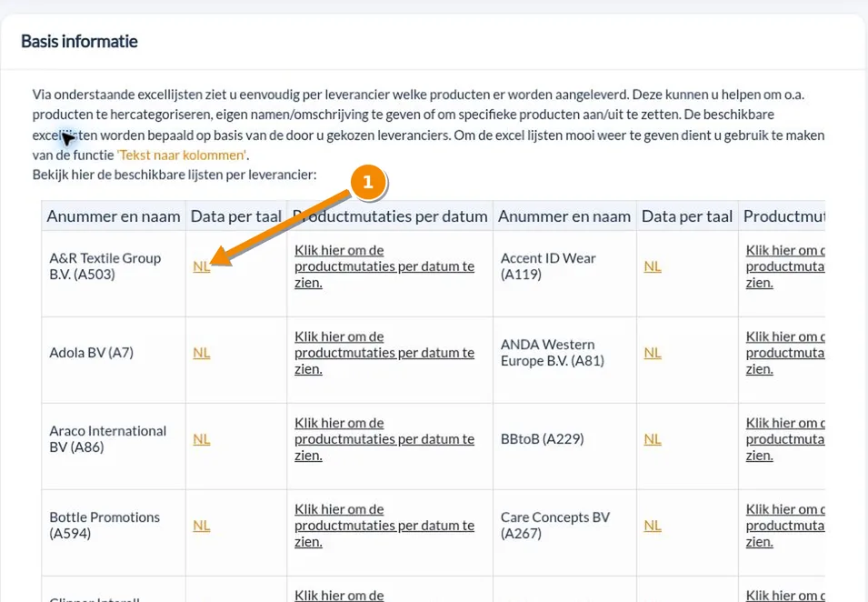Screen dimensions: 868x602
Task: Open NL data for A&R Textile Group
Action: tap(202, 266)
